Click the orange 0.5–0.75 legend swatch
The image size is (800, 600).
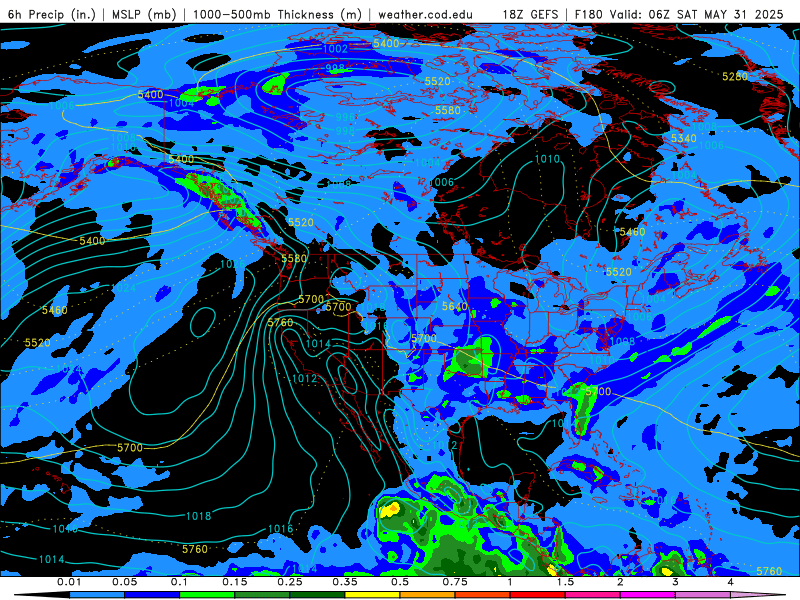pos(427,595)
